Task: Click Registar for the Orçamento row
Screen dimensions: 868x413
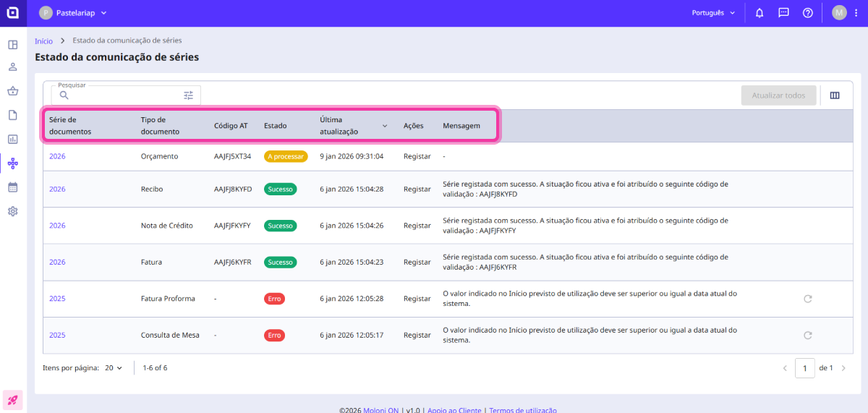Action: point(417,156)
